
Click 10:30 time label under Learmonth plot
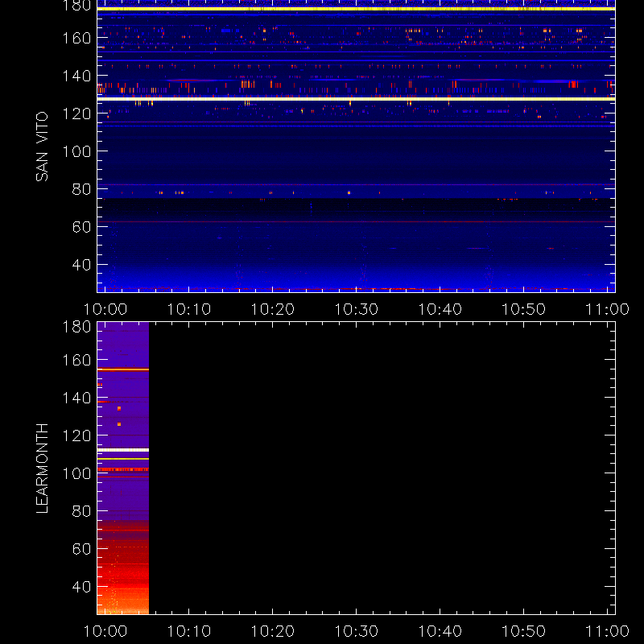coord(357,631)
